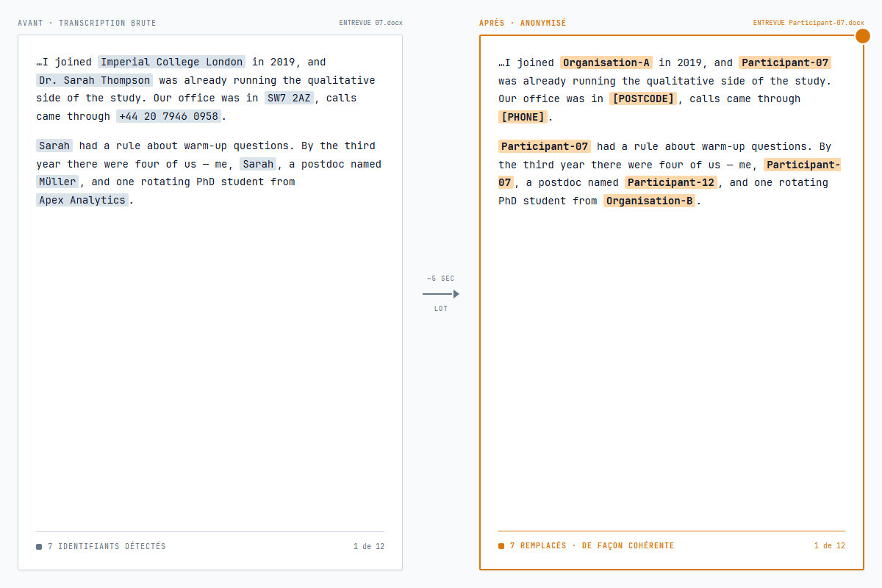The image size is (882, 588).
Task: Switch to the AVANT transcription brute panel
Action: click(x=86, y=23)
